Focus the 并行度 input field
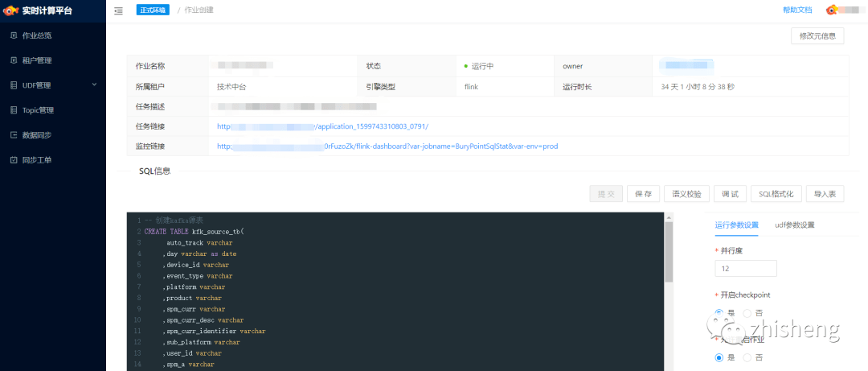868x371 pixels. tap(746, 269)
